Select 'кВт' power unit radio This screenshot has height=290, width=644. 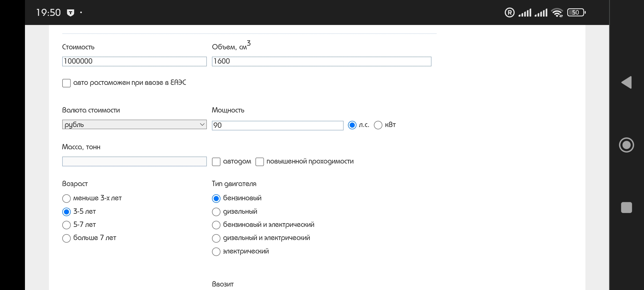(378, 125)
